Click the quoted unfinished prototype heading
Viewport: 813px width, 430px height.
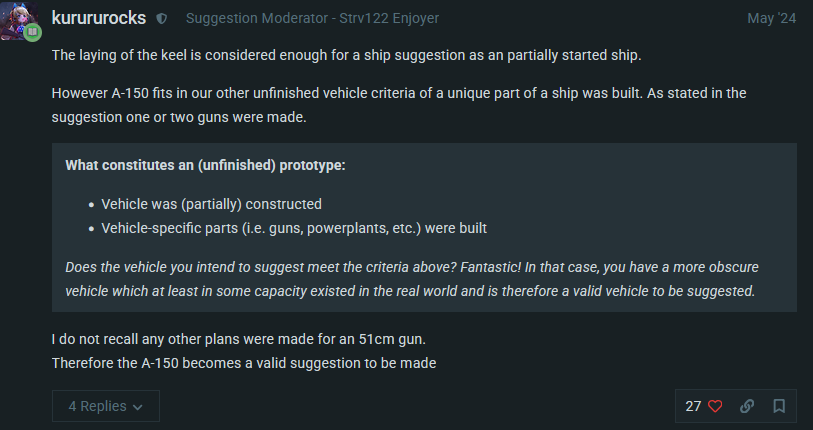coord(205,165)
